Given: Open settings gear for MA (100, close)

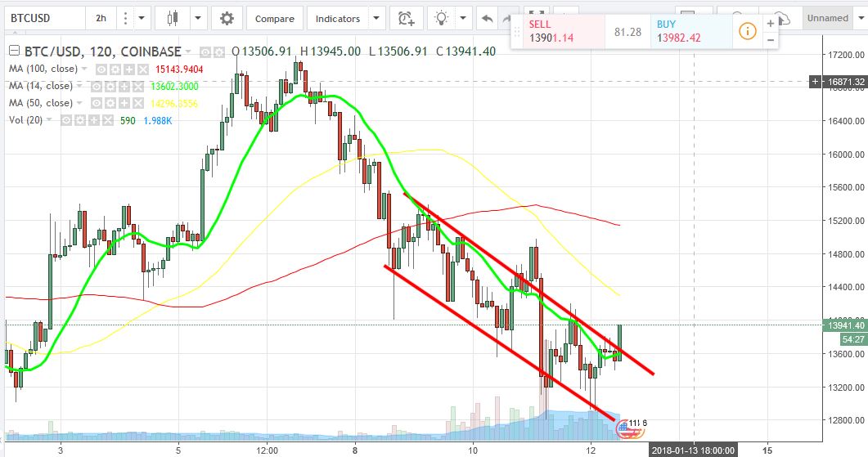Looking at the screenshot, I should click(x=115, y=69).
